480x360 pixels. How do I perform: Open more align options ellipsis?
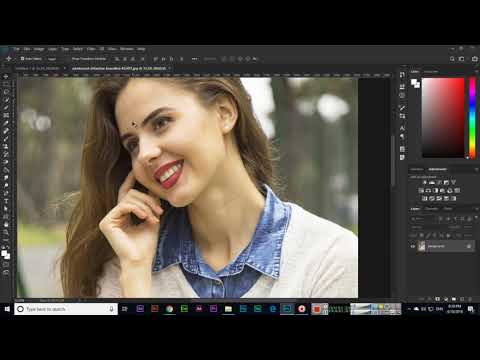[195, 59]
